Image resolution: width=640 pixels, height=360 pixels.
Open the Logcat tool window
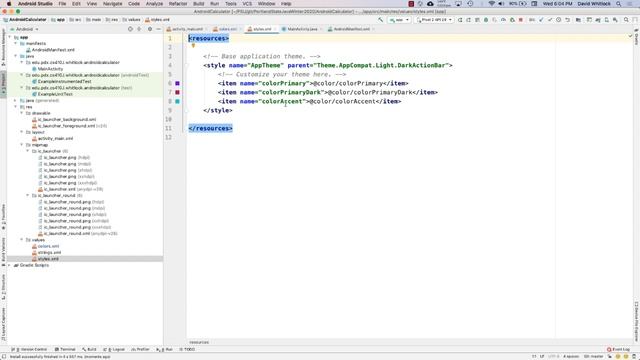(x=114, y=349)
